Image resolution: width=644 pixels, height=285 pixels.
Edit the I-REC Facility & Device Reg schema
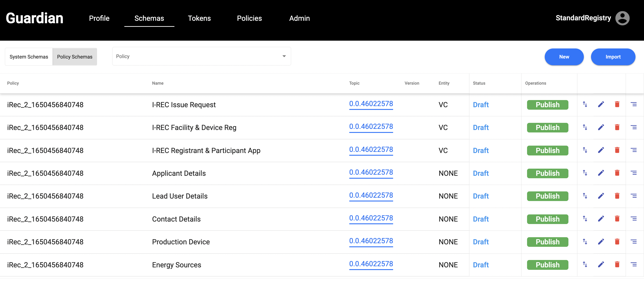(x=601, y=127)
